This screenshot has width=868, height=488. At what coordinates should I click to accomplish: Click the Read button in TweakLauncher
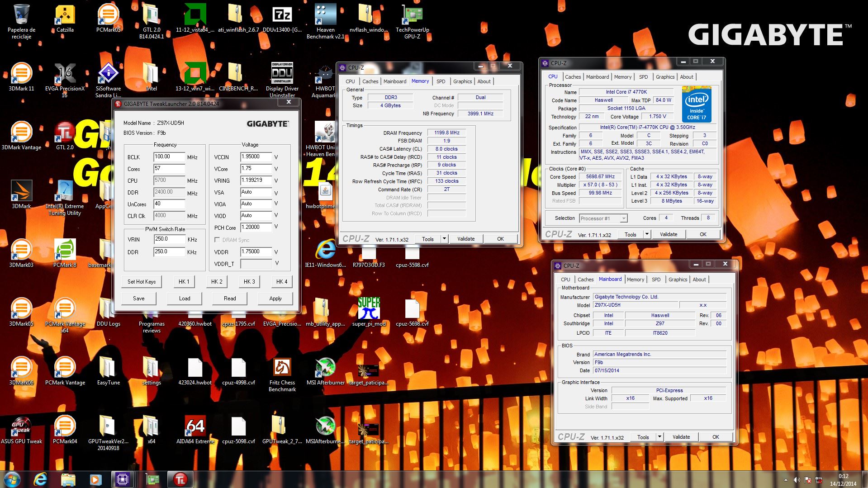click(x=230, y=298)
